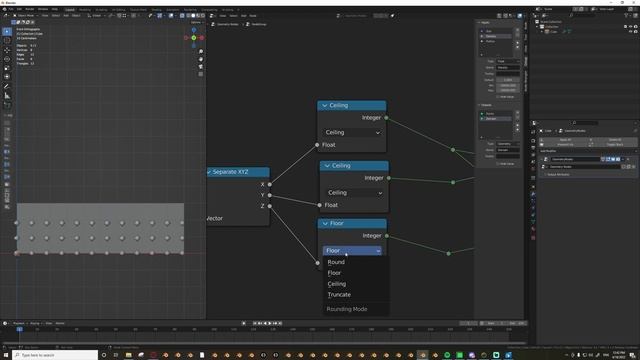Collapse the Outputs panel in sidebar
Viewport: 640px width, 360px height.
[479, 105]
